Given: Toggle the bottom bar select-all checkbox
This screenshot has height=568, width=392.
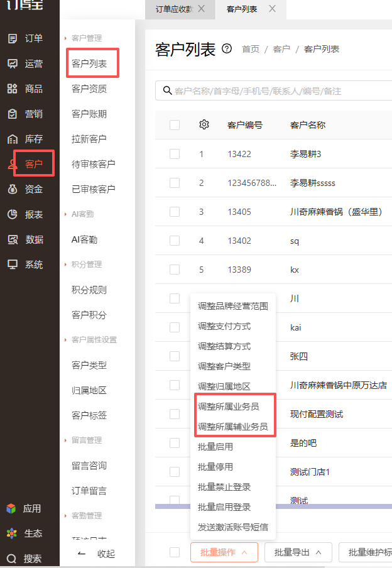Looking at the screenshot, I should click(x=175, y=552).
